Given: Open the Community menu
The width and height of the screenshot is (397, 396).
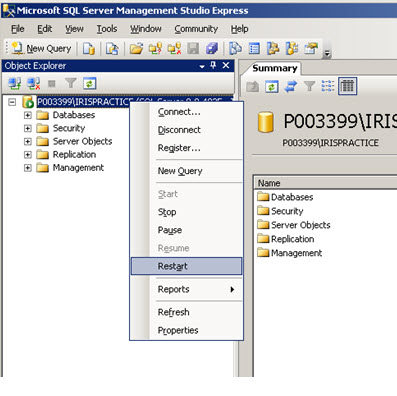Looking at the screenshot, I should [x=196, y=29].
